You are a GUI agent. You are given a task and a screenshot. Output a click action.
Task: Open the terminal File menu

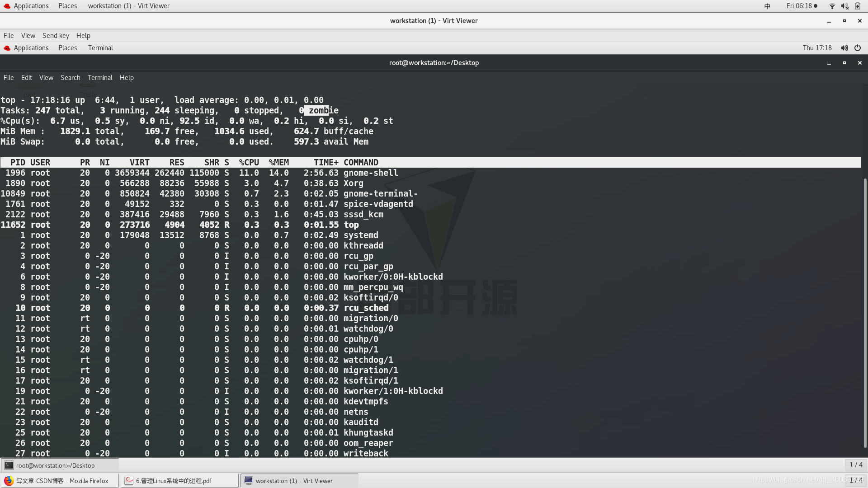coord(9,78)
